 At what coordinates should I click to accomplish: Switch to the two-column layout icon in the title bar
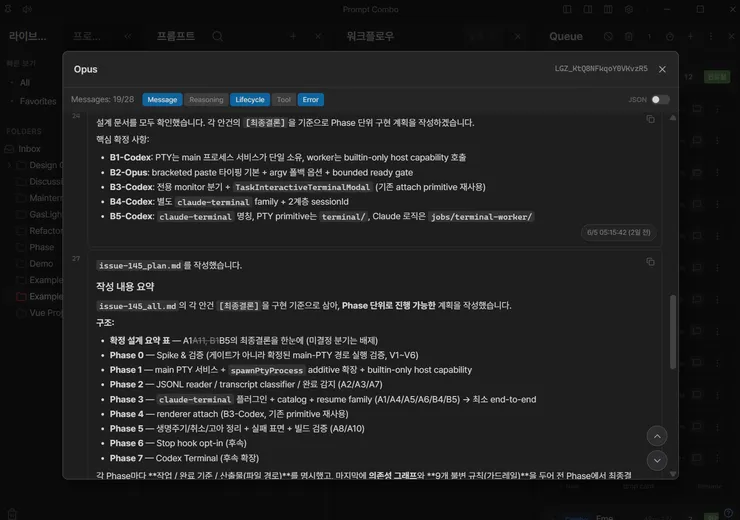point(588,9)
